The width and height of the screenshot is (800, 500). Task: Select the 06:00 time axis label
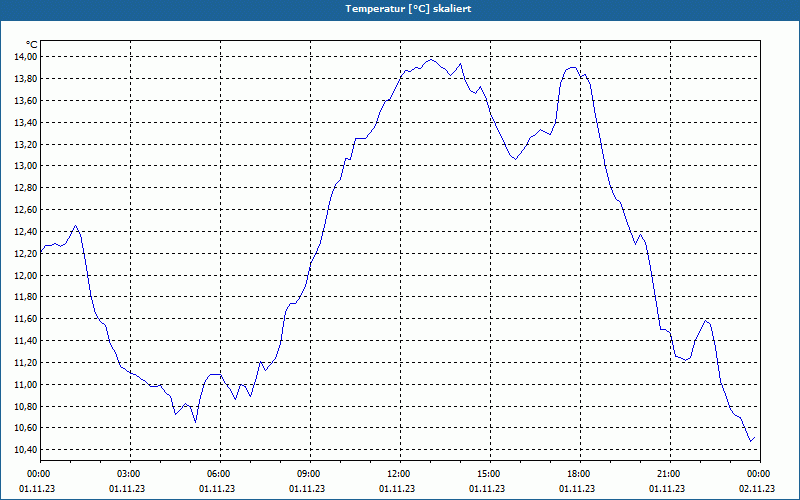(218, 474)
